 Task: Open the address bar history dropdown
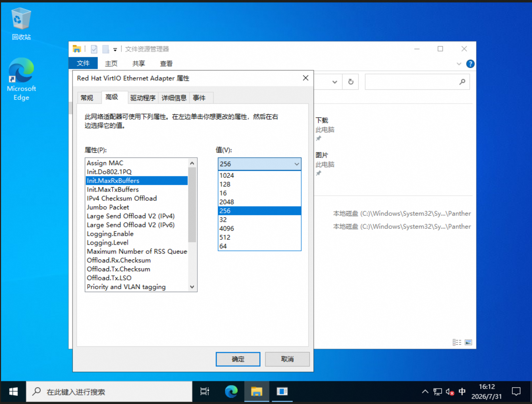[x=335, y=82]
